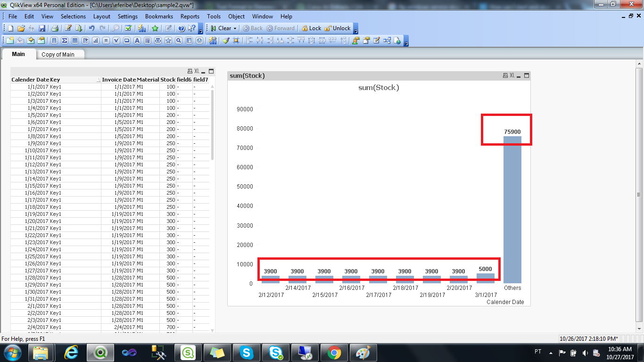Print the table box contents icon

click(190, 71)
